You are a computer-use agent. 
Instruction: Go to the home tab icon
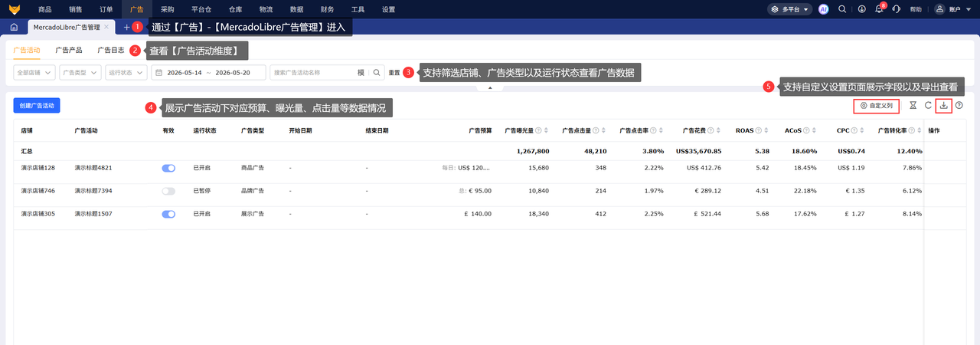[x=14, y=27]
